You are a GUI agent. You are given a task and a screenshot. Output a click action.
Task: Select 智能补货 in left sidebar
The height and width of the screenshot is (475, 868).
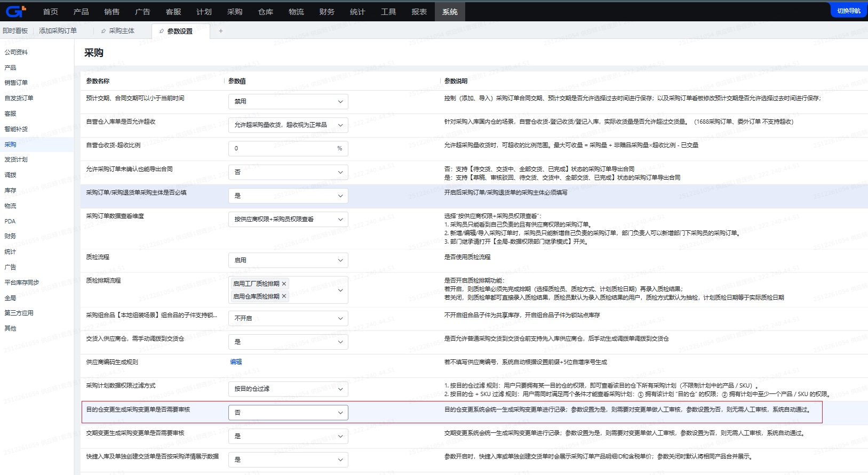click(16, 129)
